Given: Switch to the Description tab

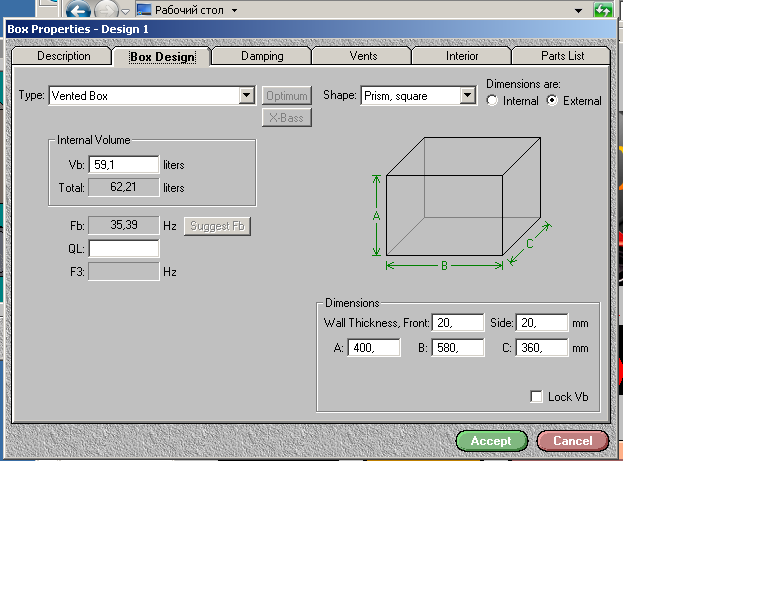Looking at the screenshot, I should 63,56.
